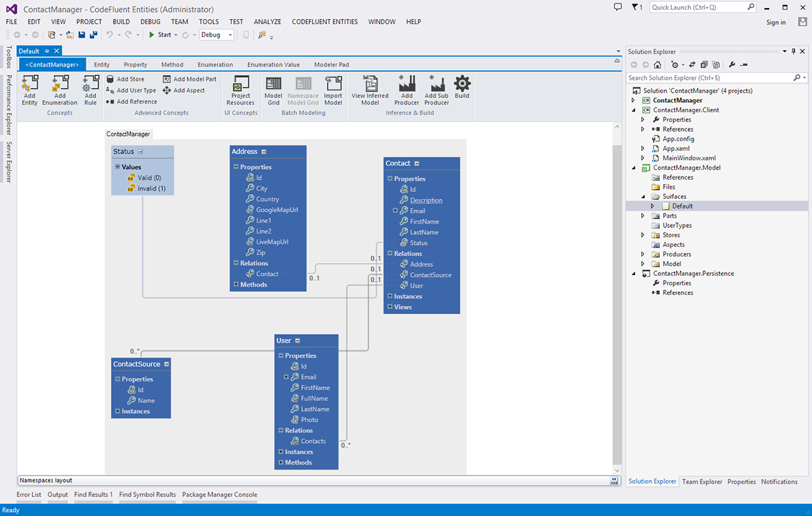812x516 pixels.
Task: Open the Debug configuration dropdown
Action: 230,35
